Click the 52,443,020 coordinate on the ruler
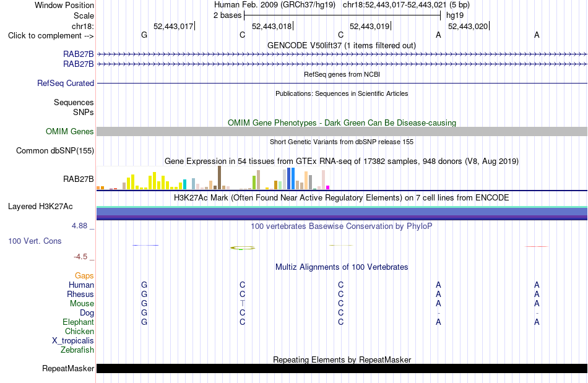The image size is (588, 383). pyautogui.click(x=468, y=26)
